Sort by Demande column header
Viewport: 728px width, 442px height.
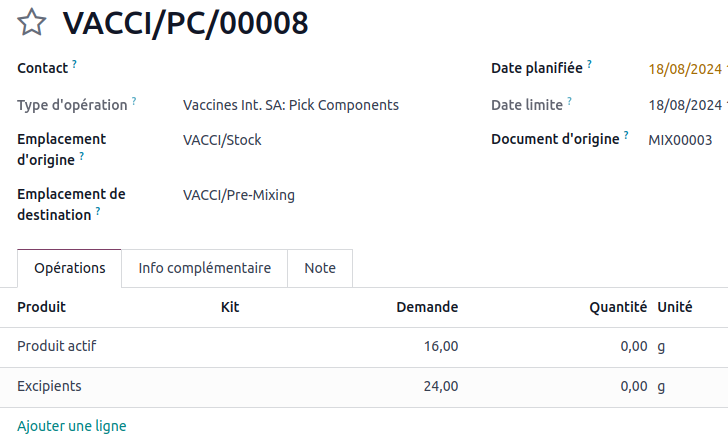[427, 307]
